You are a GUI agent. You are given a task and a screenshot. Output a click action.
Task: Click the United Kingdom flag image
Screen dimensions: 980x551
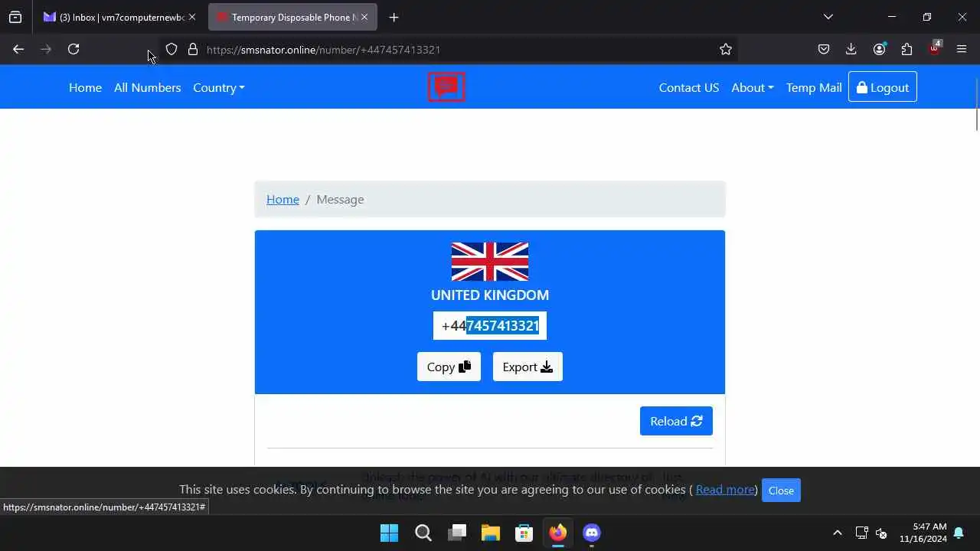pyautogui.click(x=490, y=262)
